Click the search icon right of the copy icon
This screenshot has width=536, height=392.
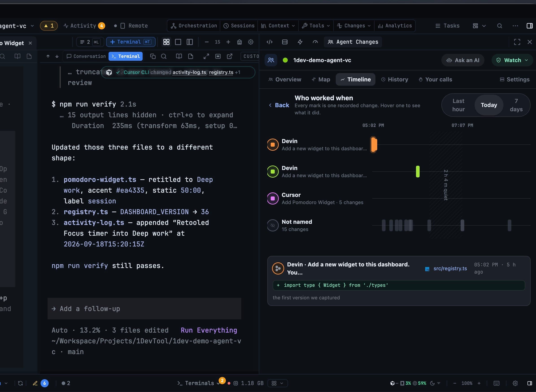point(164,56)
